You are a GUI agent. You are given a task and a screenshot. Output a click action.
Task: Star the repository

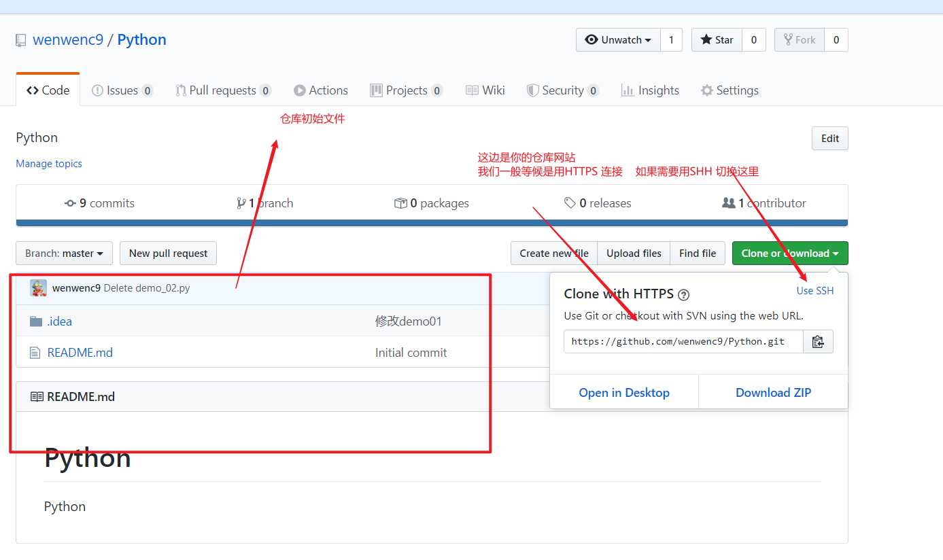tap(717, 40)
